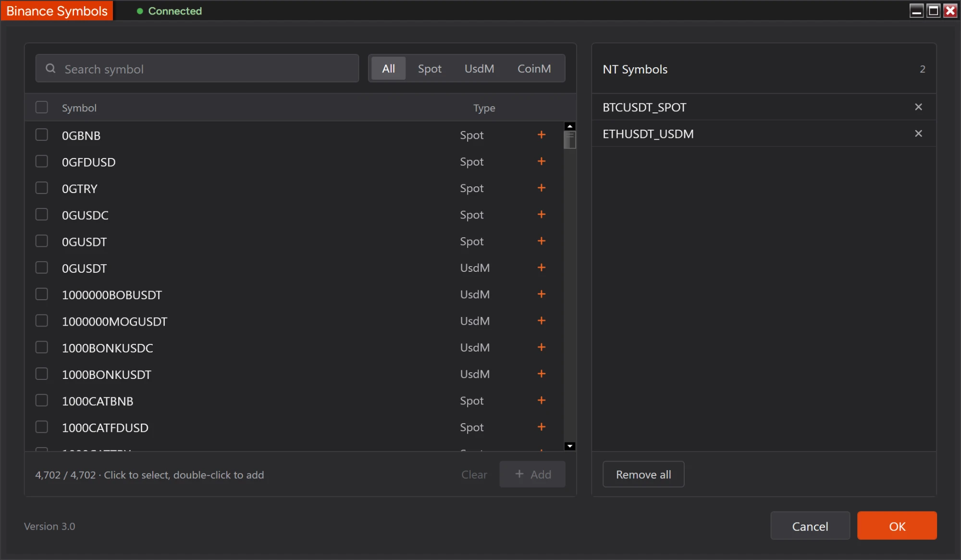Viewport: 961px width, 560px height.
Task: Toggle the select-all checkbox in header
Action: point(42,107)
